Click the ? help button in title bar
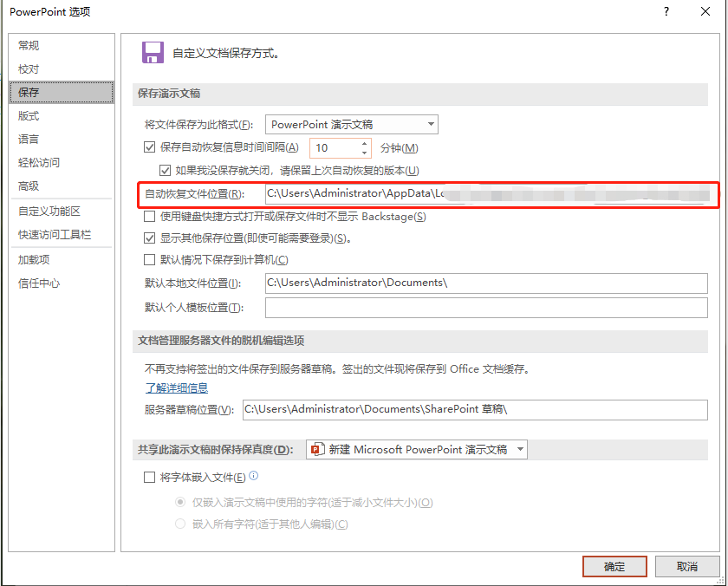Image resolution: width=728 pixels, height=586 pixels. pyautogui.click(x=666, y=11)
